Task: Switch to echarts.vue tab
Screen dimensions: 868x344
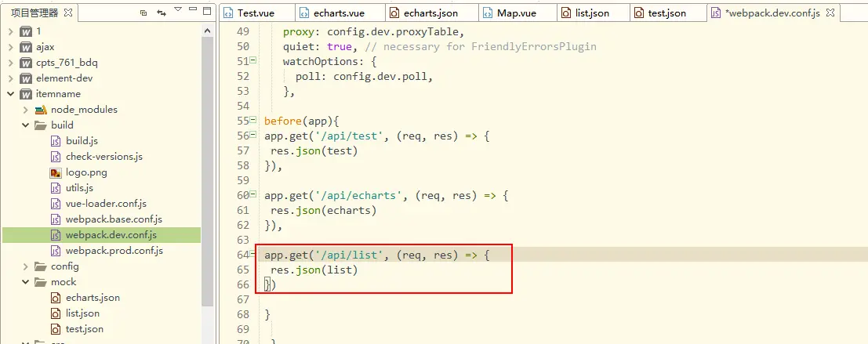Action: click(x=340, y=13)
